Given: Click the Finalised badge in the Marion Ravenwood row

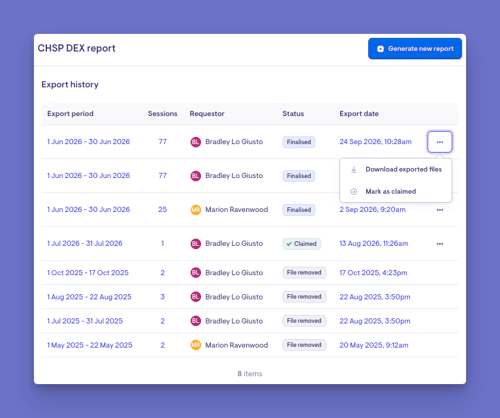Looking at the screenshot, I should pyautogui.click(x=299, y=210).
